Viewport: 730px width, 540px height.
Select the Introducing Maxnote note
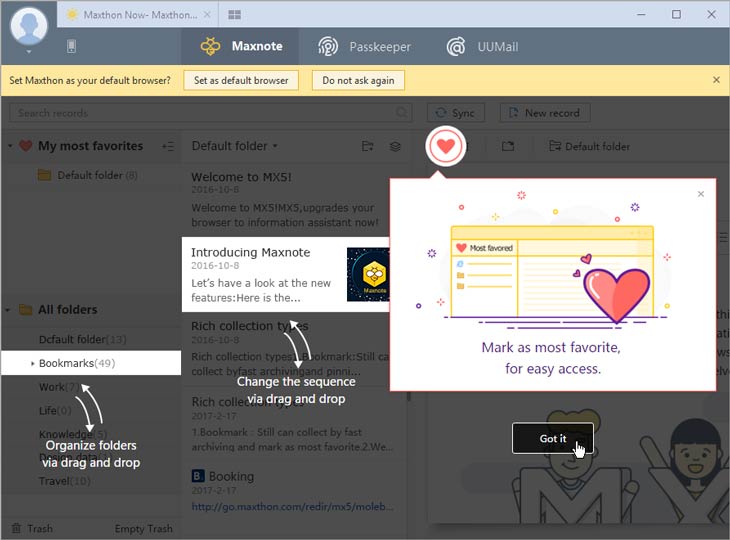pyautogui.click(x=285, y=274)
